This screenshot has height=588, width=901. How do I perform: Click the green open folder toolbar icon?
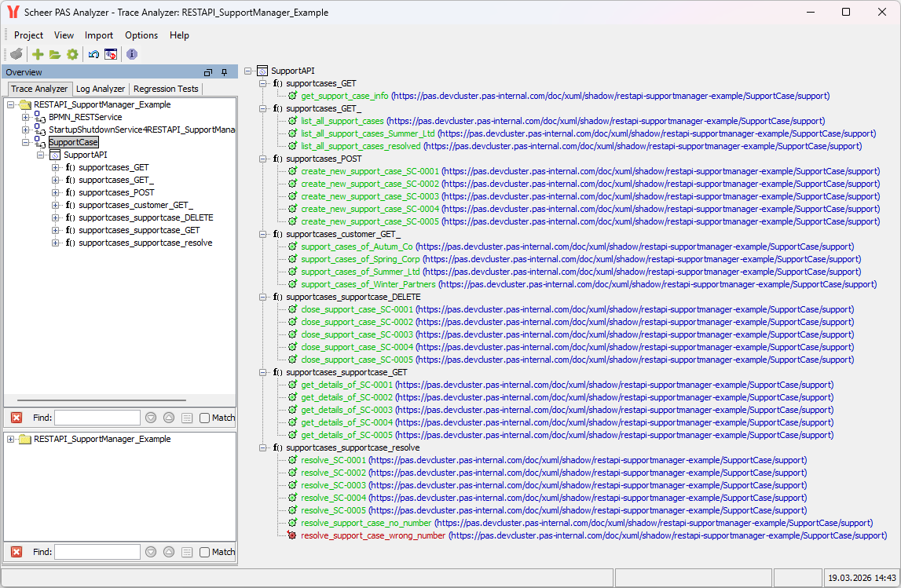(x=54, y=54)
